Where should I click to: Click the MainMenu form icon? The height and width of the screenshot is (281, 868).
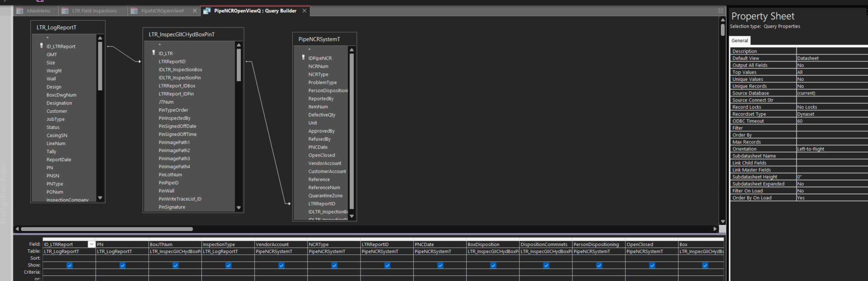pos(20,11)
